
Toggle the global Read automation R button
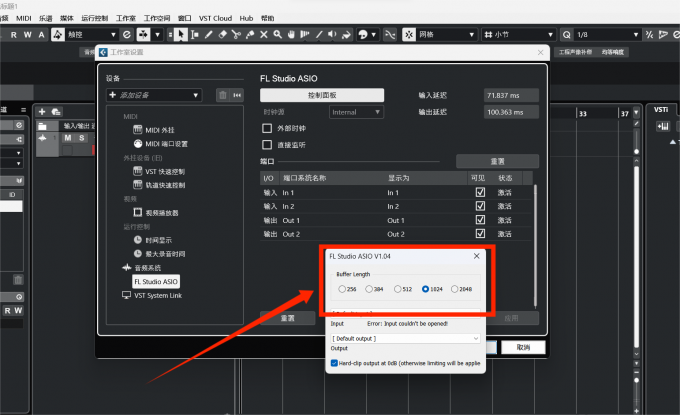pos(13,35)
